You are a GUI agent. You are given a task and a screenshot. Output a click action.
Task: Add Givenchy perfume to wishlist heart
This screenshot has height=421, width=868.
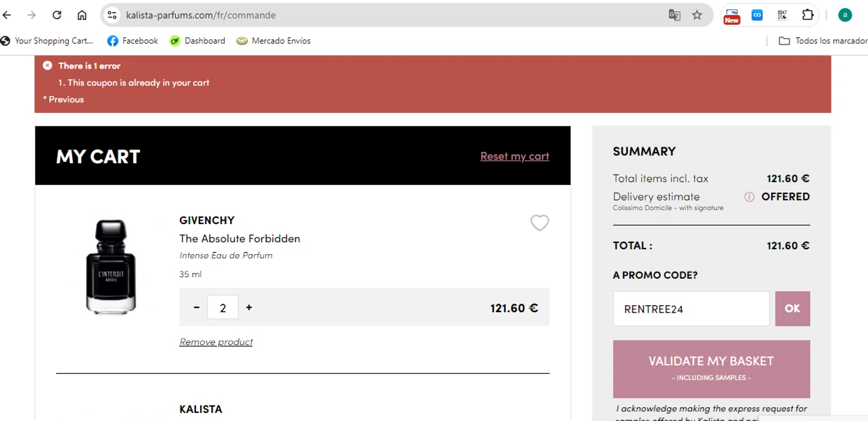pos(539,222)
